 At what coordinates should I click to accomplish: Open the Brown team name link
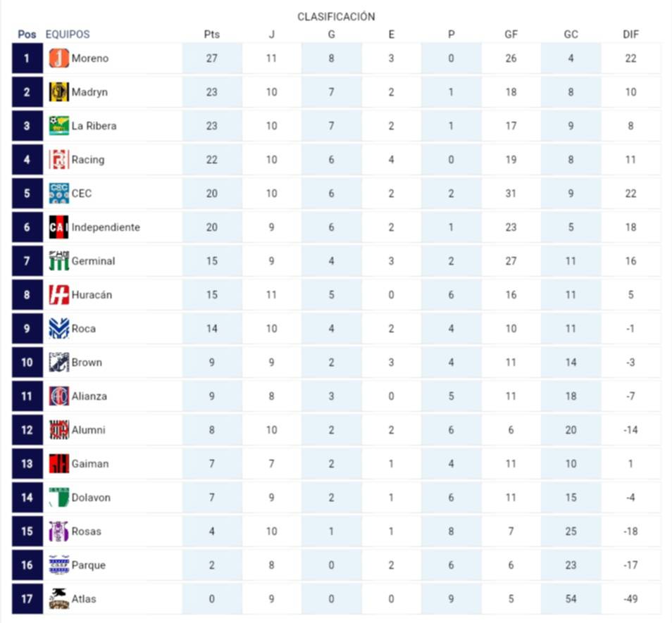point(87,363)
